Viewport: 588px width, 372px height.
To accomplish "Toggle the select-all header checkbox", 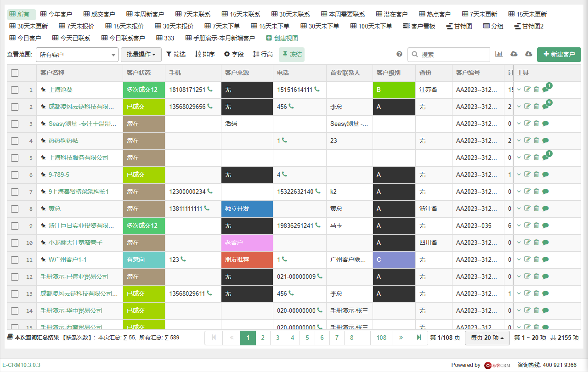I will [15, 73].
